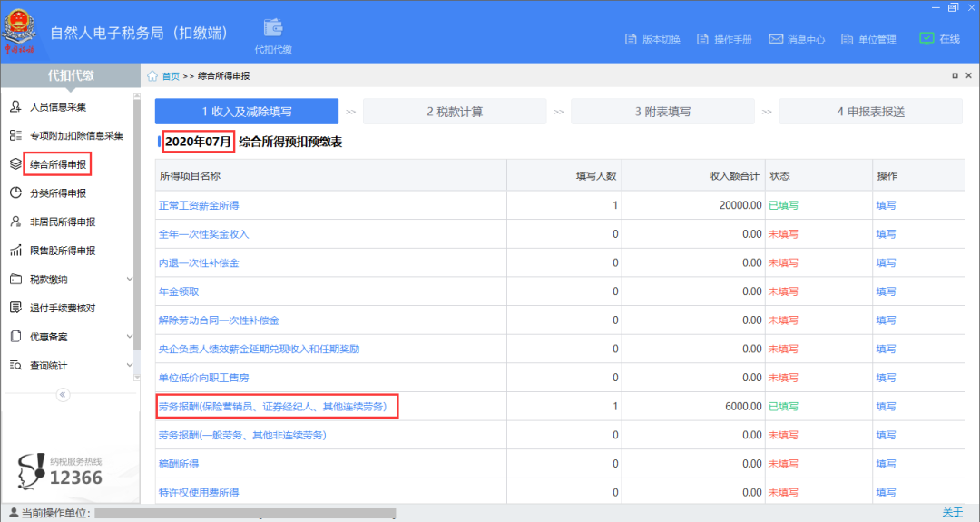Click the 查询统计 search list icon
Screen dimensions: 980x522
pos(15,365)
